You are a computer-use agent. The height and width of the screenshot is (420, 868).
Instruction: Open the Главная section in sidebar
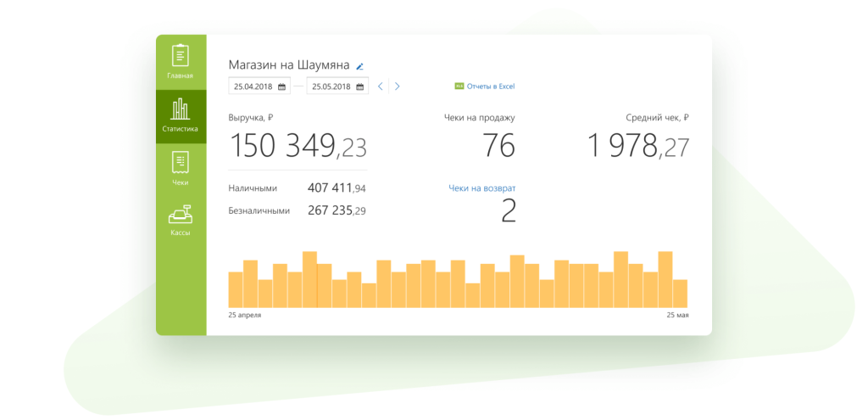180,62
